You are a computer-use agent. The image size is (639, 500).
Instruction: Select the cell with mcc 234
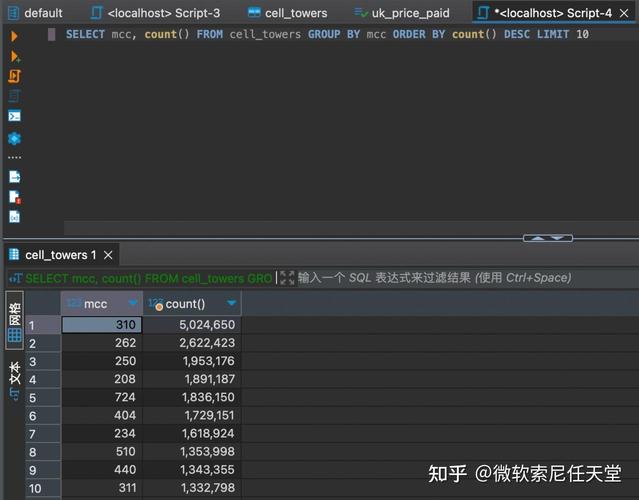tap(102, 434)
